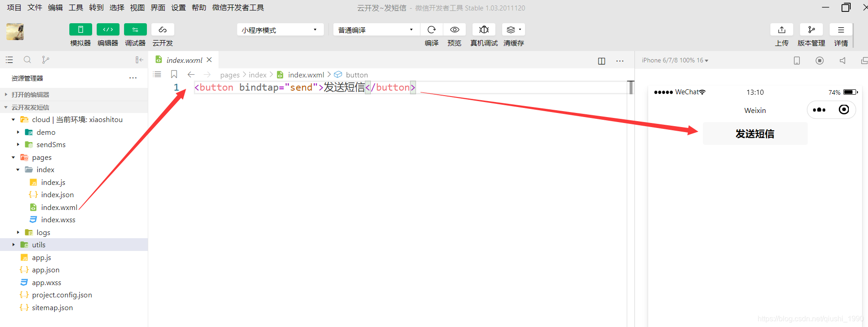Click the sidebar search icon

click(x=27, y=60)
